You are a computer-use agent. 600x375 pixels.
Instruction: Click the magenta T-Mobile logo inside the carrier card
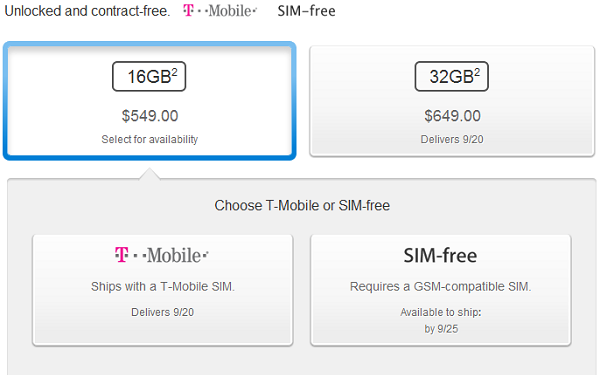[161, 255]
